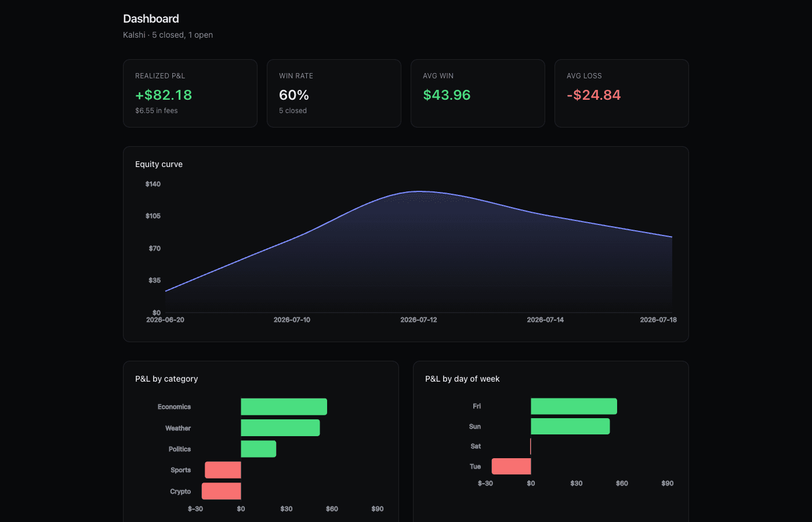The image size is (812, 522).
Task: Click the AVG LOSS card label
Action: (584, 76)
